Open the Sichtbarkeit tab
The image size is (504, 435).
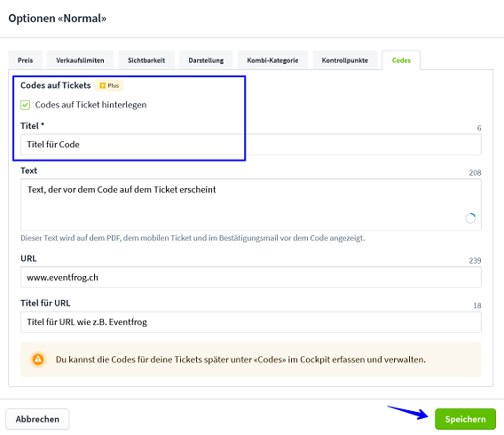(x=146, y=60)
